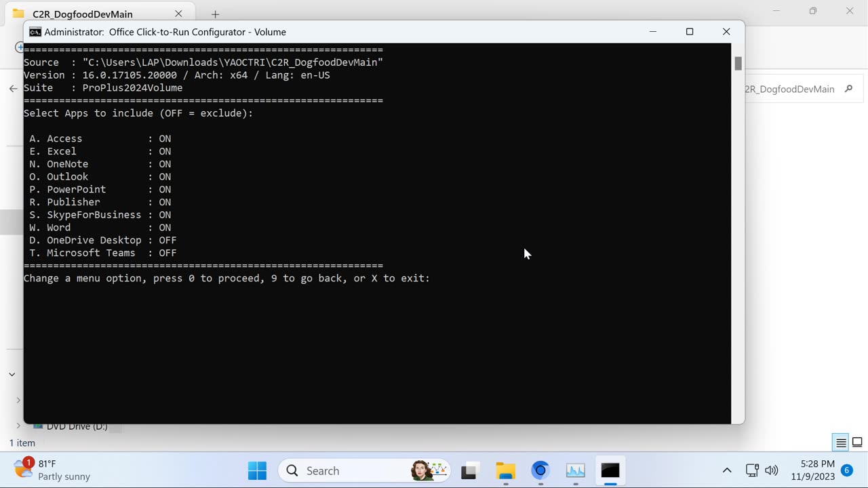Close the Click-to-Run Configurator window
The image size is (868, 488).
[x=726, y=32]
